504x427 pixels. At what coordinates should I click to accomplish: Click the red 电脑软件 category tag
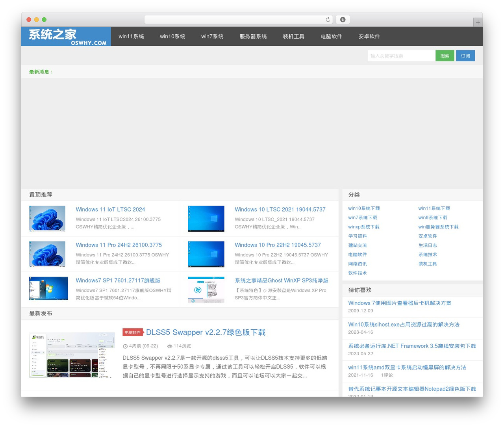tap(133, 332)
